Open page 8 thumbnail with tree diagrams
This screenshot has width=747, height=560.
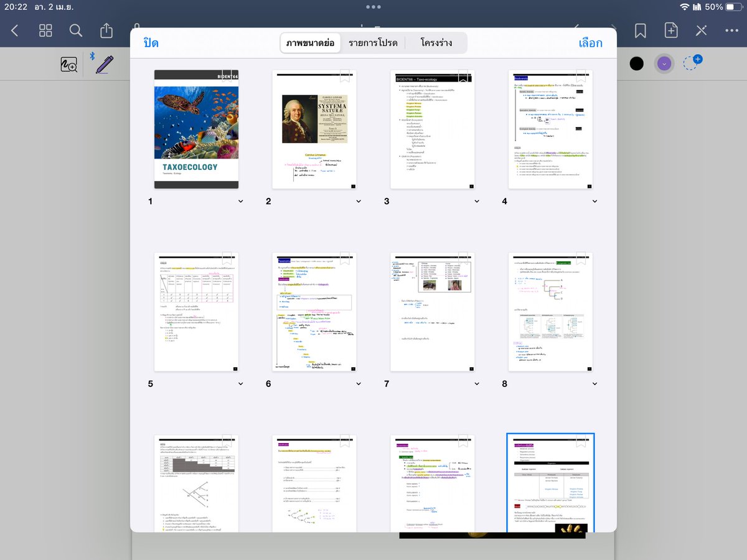(551, 311)
